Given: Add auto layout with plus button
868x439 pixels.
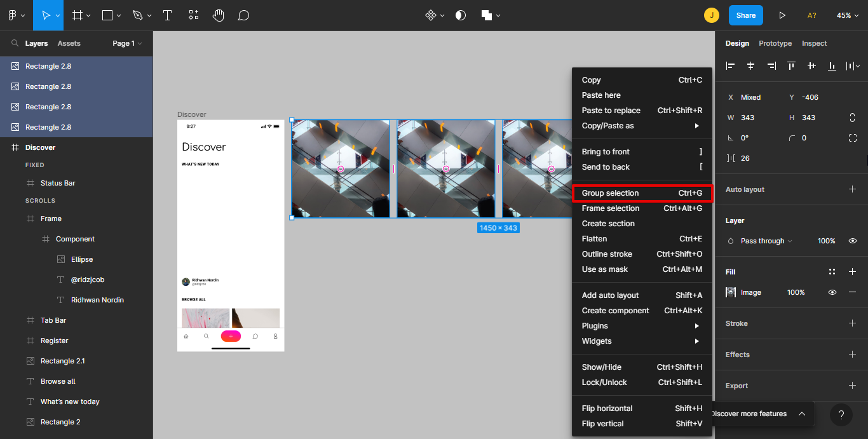Looking at the screenshot, I should click(852, 189).
